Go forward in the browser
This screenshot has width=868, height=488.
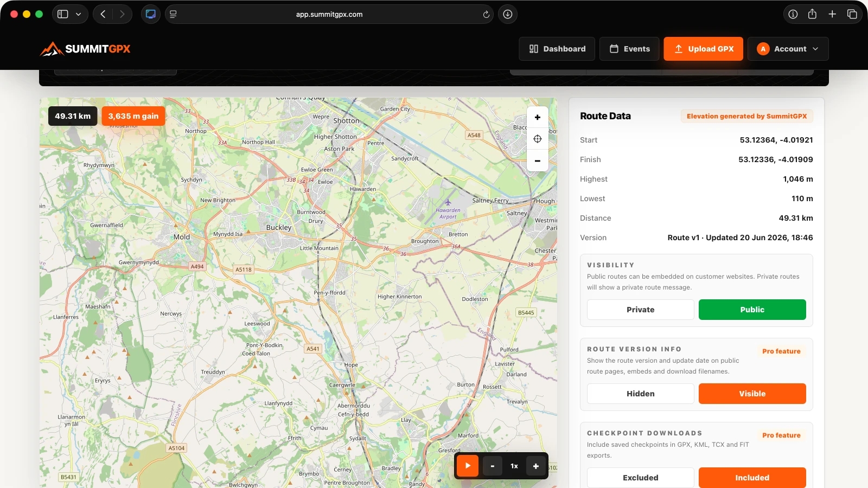coord(122,14)
